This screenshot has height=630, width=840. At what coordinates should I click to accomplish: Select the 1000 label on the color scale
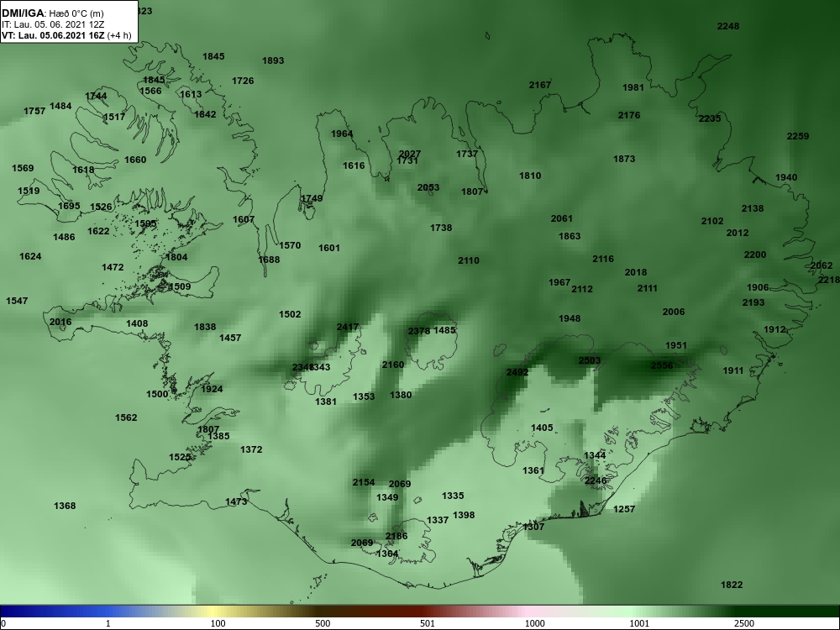click(534, 623)
